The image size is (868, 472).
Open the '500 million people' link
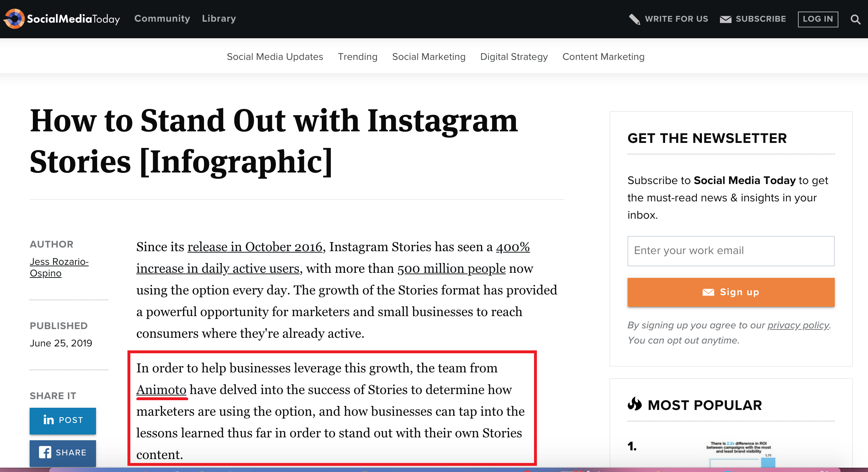[451, 268]
